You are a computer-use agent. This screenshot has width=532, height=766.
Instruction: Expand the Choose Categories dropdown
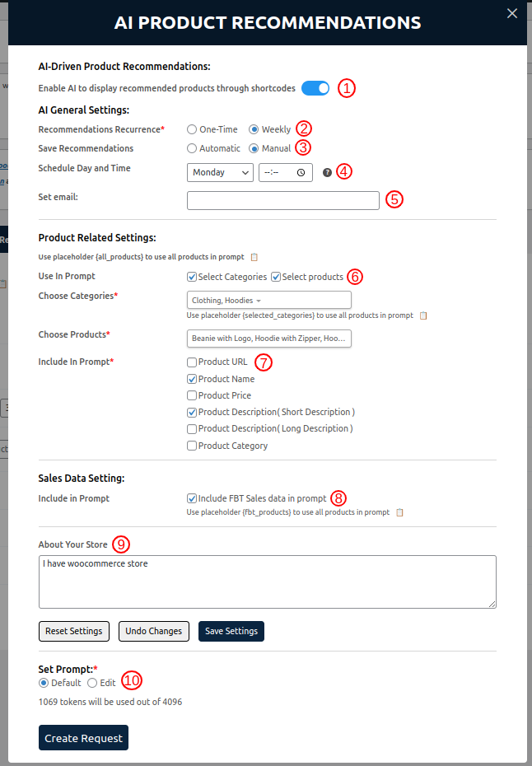tap(268, 301)
